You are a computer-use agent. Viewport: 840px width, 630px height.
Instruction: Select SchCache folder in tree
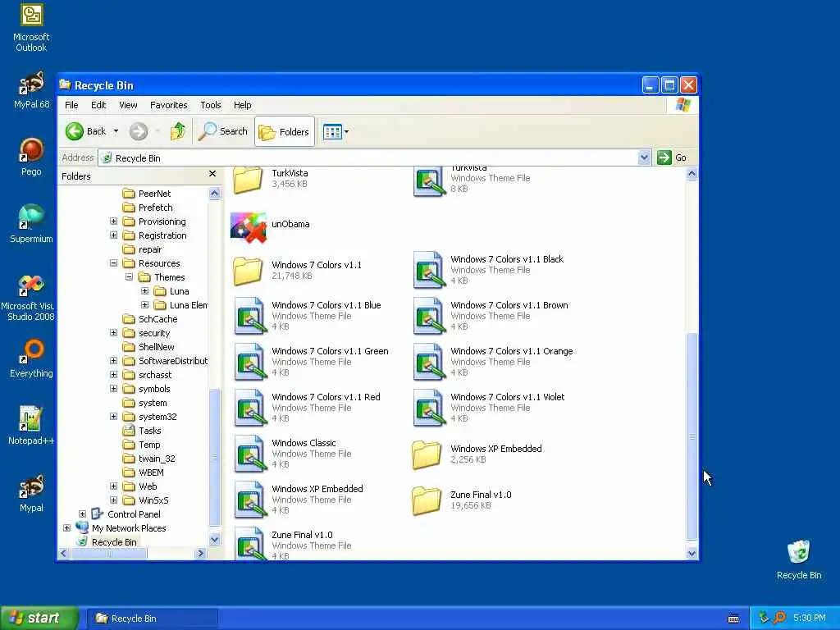tap(150, 319)
